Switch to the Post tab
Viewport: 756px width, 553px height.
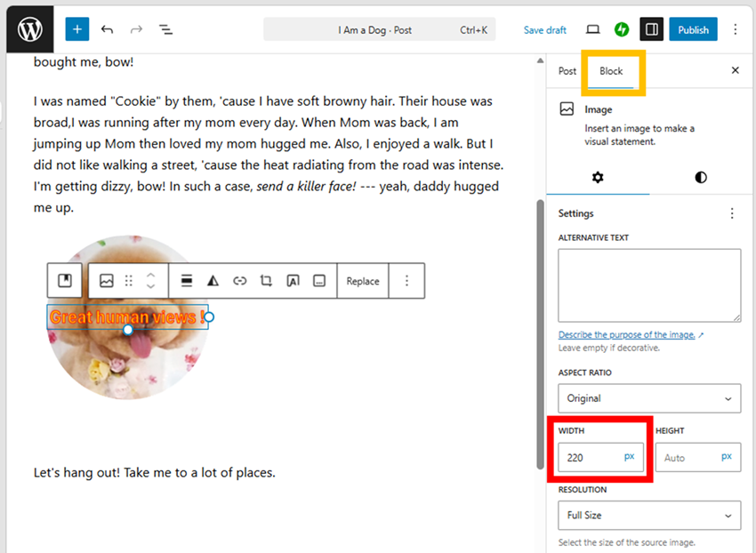[567, 71]
